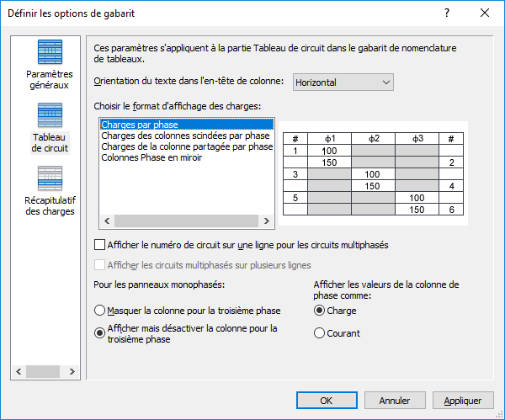Click the load format preview table
The height and width of the screenshot is (420, 505).
click(x=374, y=173)
